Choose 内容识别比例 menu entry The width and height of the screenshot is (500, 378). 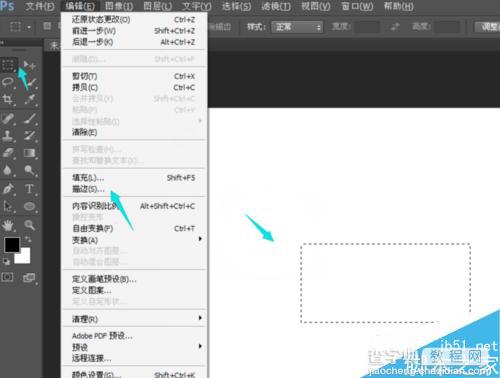pos(134,206)
